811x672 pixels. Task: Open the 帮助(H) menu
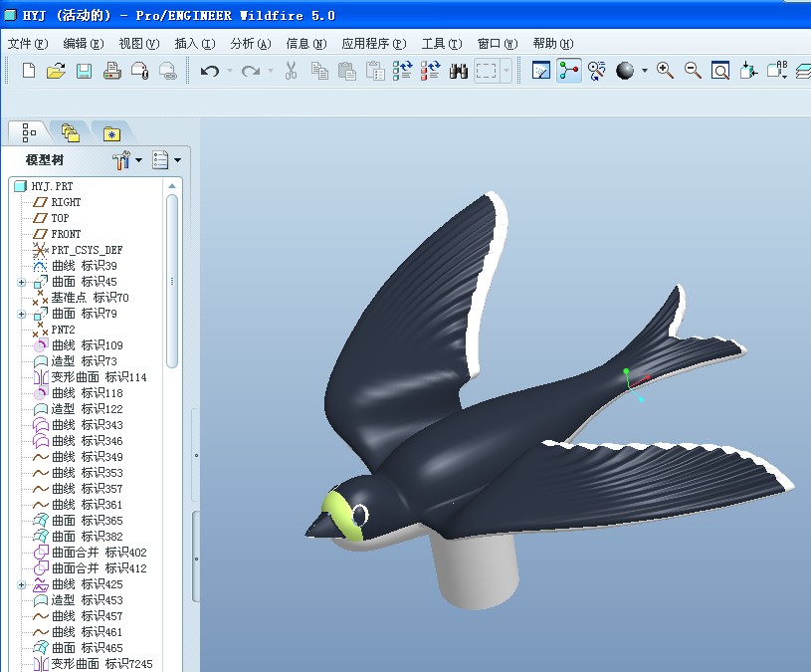click(x=553, y=44)
